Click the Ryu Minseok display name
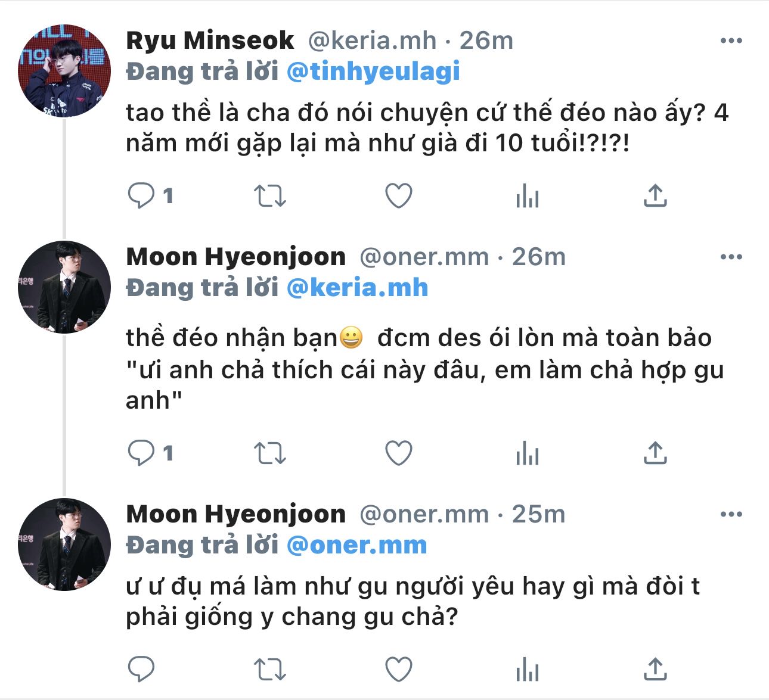 (210, 41)
